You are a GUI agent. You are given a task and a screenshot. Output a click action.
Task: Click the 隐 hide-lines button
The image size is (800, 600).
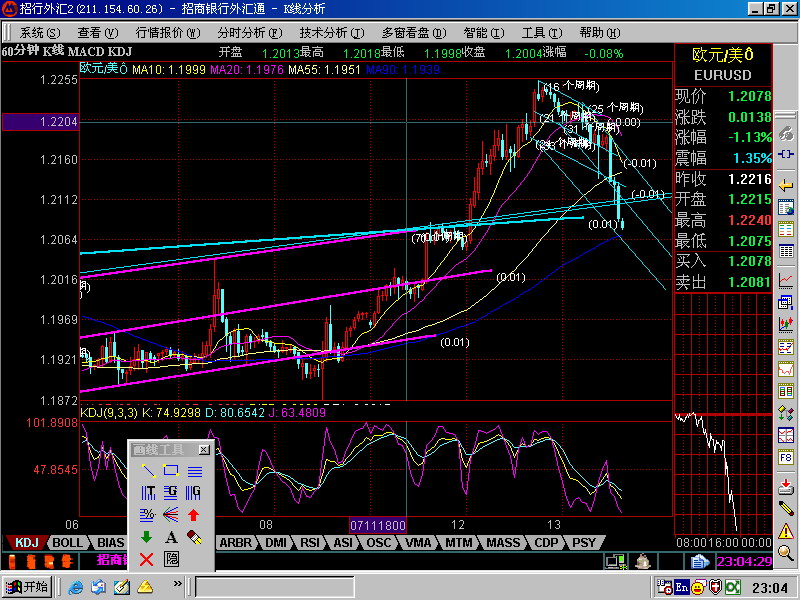coord(171,560)
